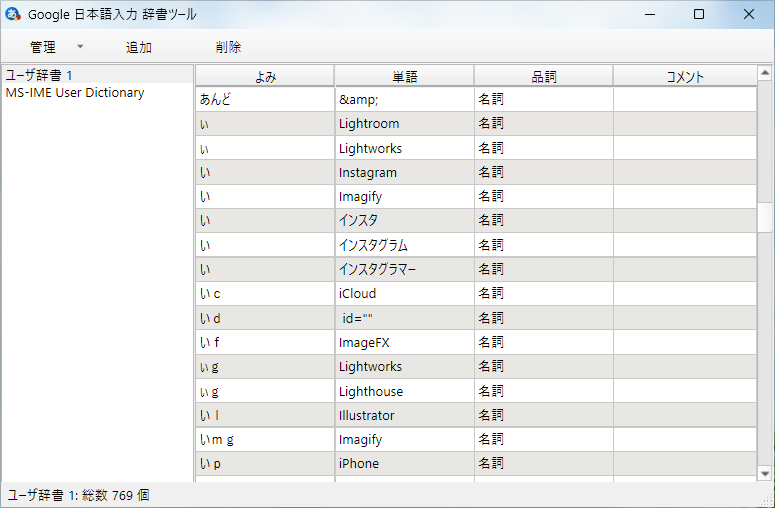Select the Lightroom word cell
The image size is (775, 508).
point(405,124)
